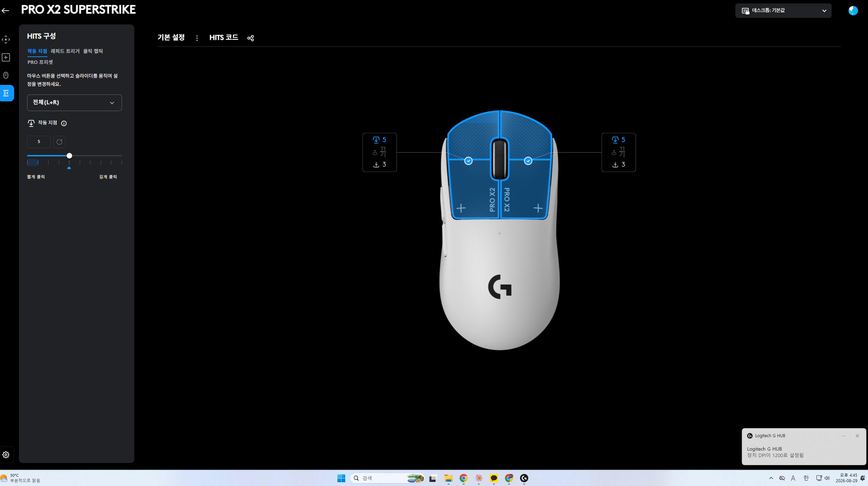Open Logitech G HUB from the taskbar
Screen dimensions: 868x486
(x=524, y=478)
